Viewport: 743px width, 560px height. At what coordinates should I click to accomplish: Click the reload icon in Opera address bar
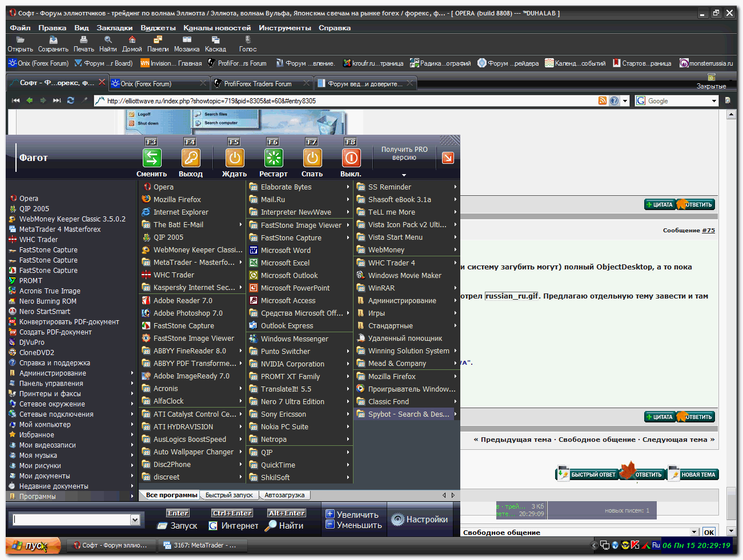[x=70, y=100]
